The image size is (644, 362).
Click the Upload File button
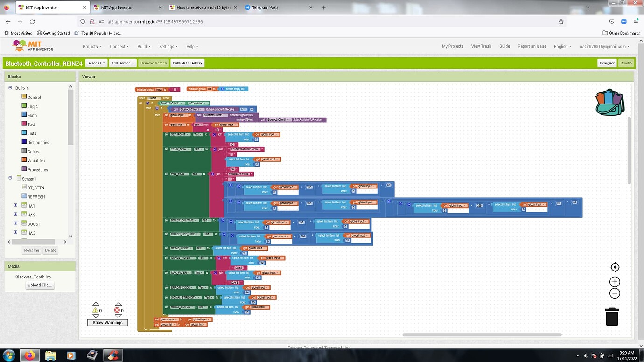(x=40, y=285)
